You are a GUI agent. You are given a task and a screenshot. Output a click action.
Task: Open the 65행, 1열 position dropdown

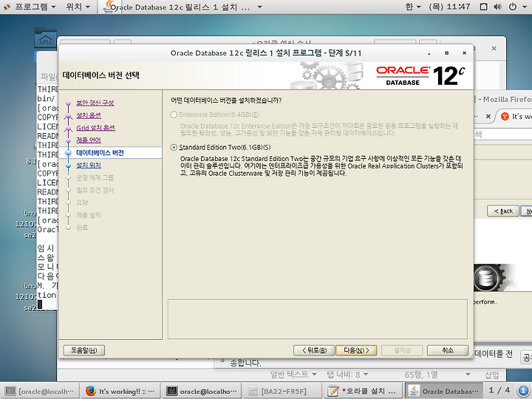point(437,375)
